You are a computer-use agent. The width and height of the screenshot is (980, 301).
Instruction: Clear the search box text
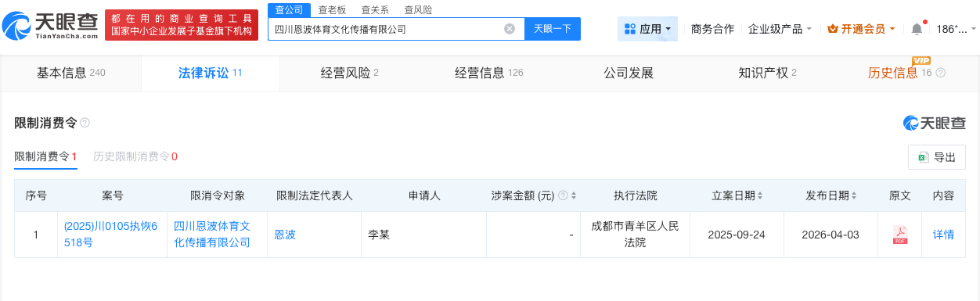click(x=510, y=29)
